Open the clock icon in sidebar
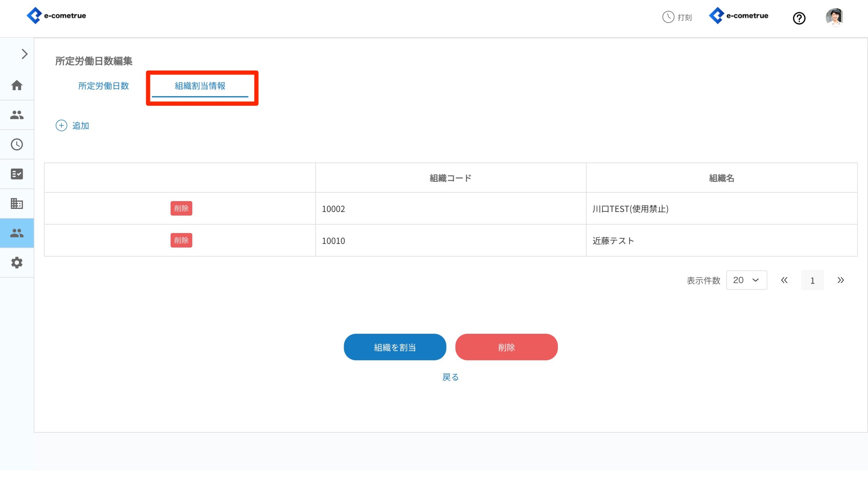 [17, 144]
